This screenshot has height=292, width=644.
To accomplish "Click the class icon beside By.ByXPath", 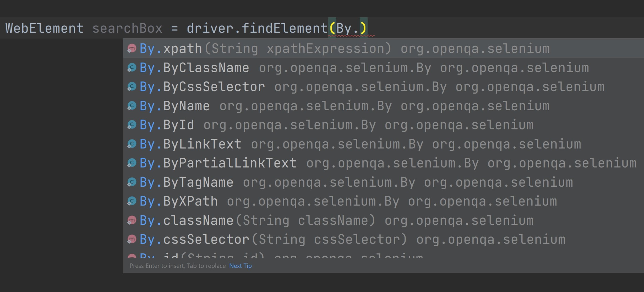I will tap(132, 201).
